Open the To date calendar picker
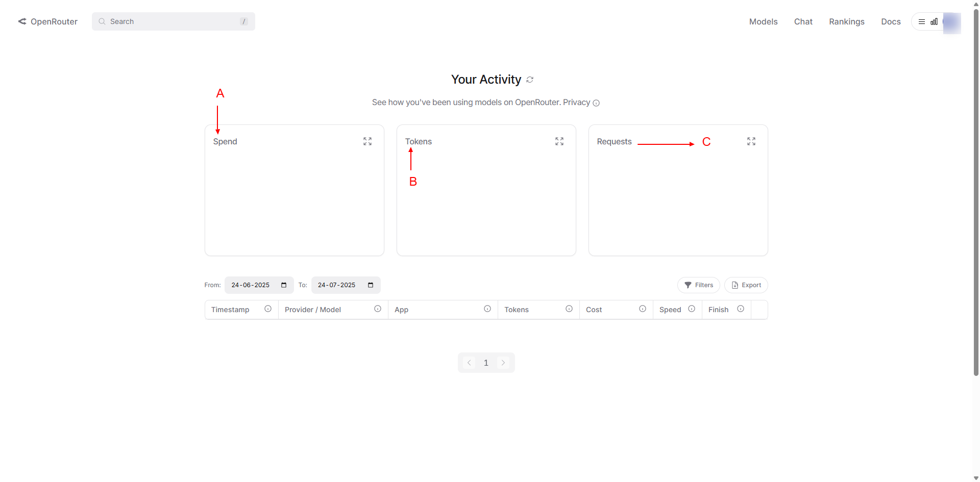This screenshot has width=980, height=482. point(371,285)
